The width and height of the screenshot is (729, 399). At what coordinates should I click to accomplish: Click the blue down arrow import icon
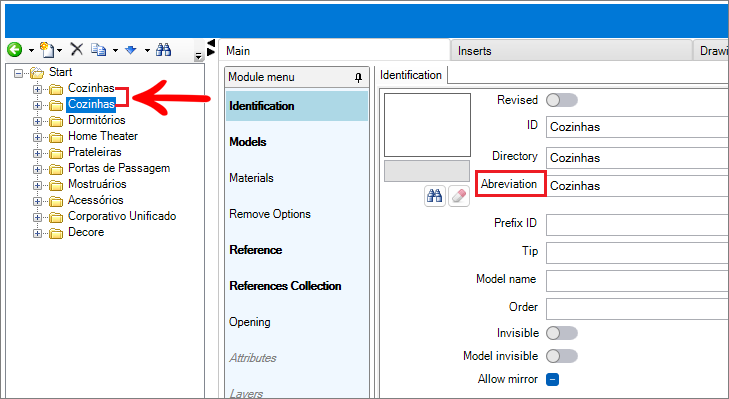coord(131,49)
